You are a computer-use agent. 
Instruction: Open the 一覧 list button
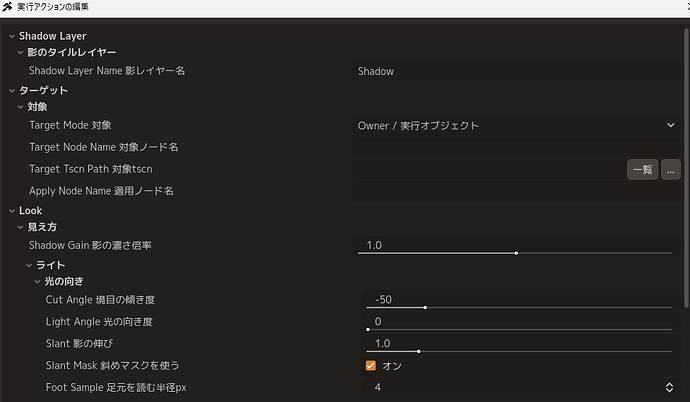click(x=642, y=170)
